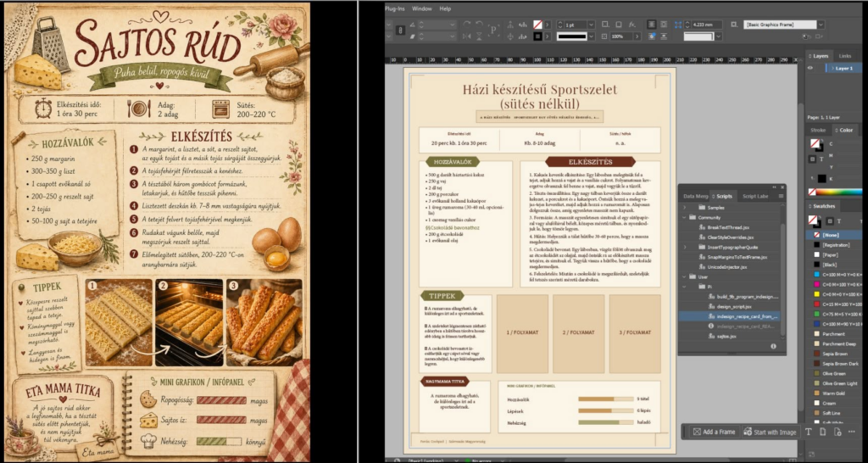Click Formatting affects text in Swatches
This screenshot has height=463, width=868.
838,221
